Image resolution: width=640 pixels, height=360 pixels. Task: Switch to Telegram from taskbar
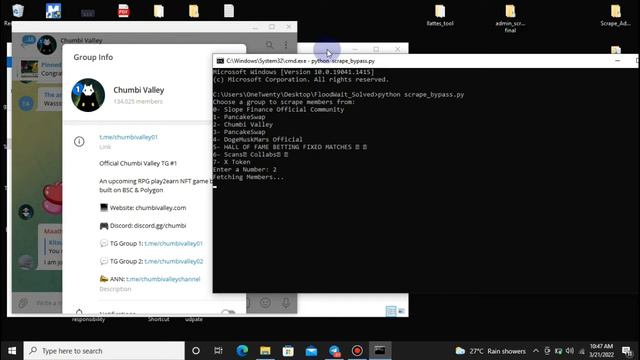point(334,351)
